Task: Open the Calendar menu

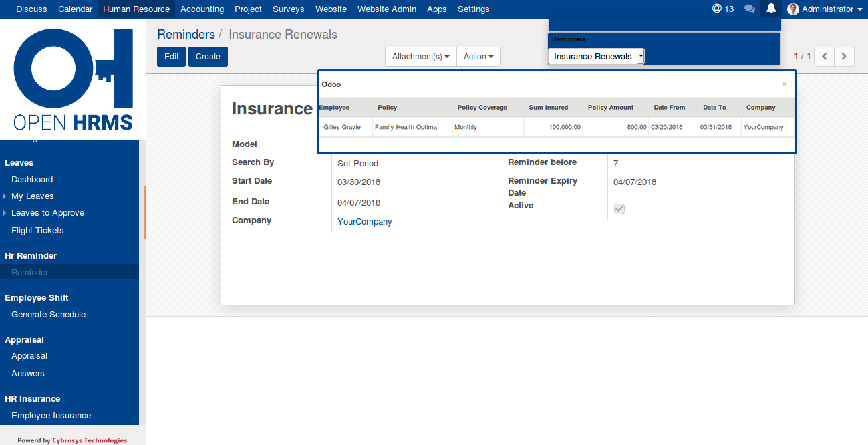Action: click(75, 9)
